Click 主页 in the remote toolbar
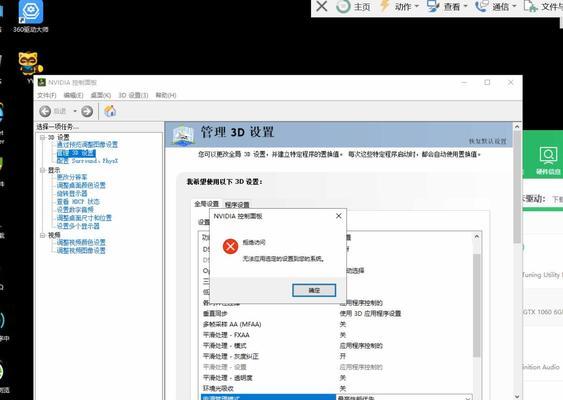 click(353, 6)
